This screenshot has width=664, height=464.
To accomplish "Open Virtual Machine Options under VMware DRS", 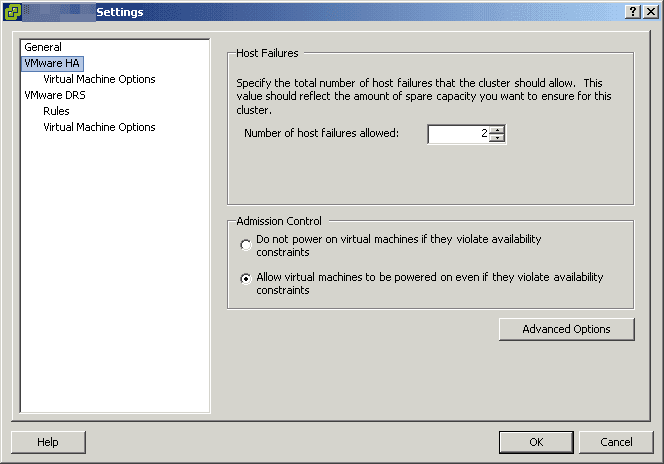I will click(x=99, y=127).
